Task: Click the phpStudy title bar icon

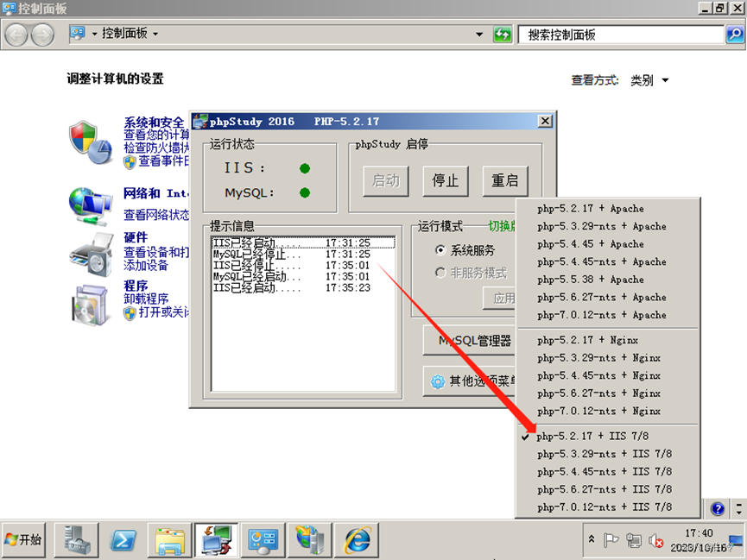Action: [200, 122]
